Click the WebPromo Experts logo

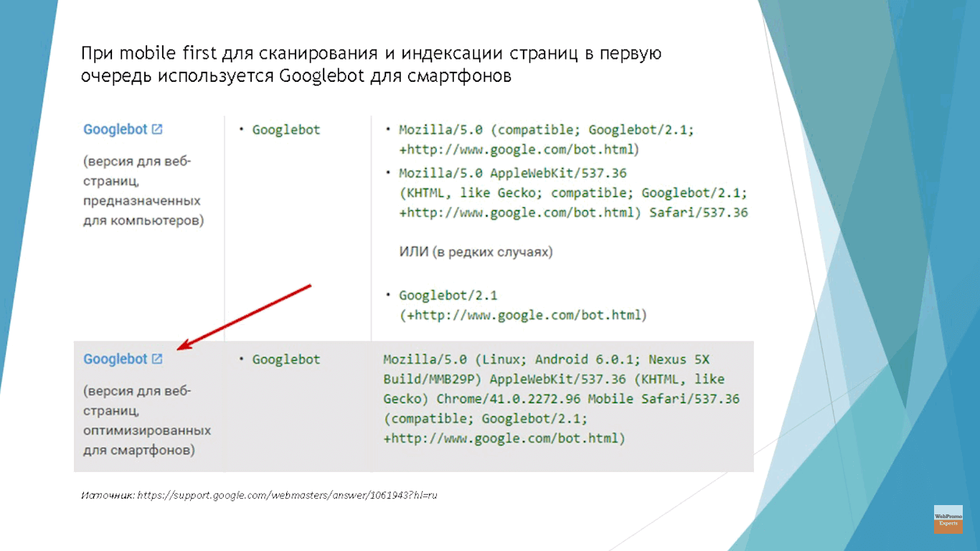(948, 519)
